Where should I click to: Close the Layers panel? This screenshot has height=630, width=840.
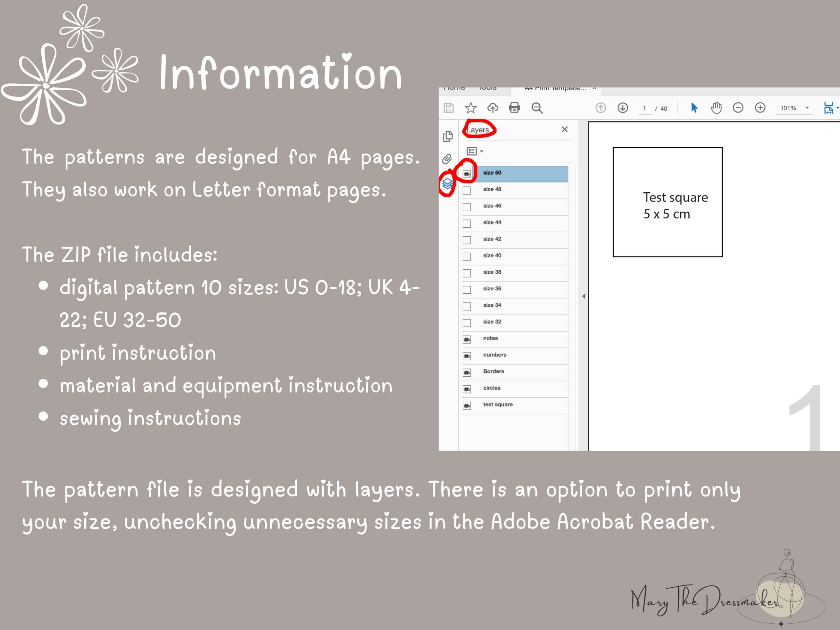click(564, 130)
